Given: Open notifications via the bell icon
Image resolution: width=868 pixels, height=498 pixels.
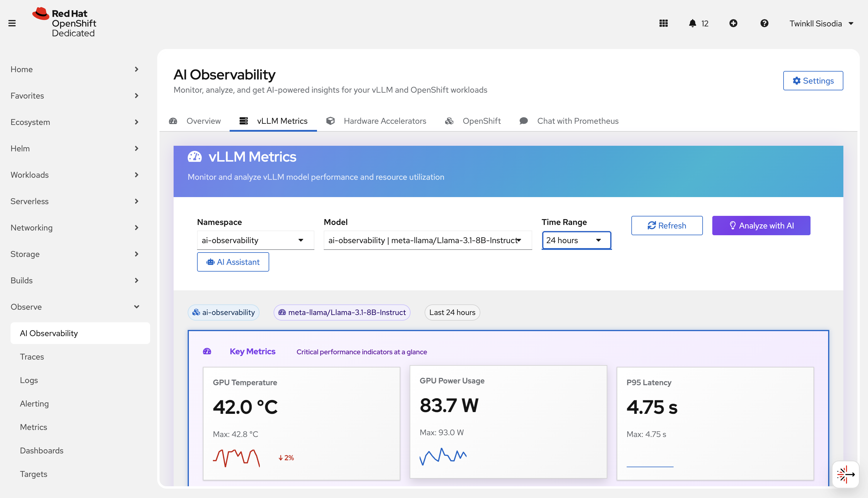Looking at the screenshot, I should coord(692,23).
